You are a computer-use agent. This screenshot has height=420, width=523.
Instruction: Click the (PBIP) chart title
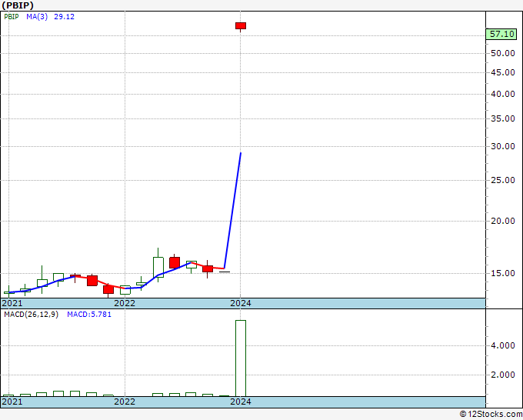coord(18,5)
